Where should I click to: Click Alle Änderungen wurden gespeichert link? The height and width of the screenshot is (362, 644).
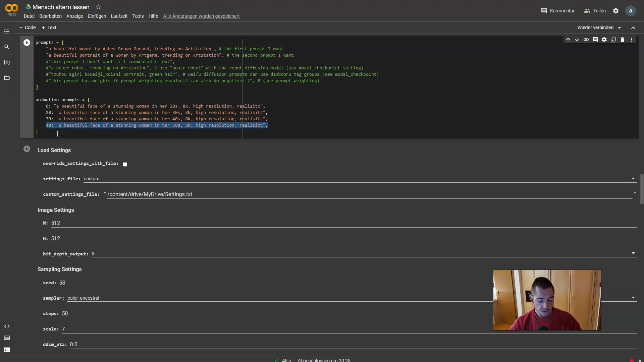coord(201,16)
